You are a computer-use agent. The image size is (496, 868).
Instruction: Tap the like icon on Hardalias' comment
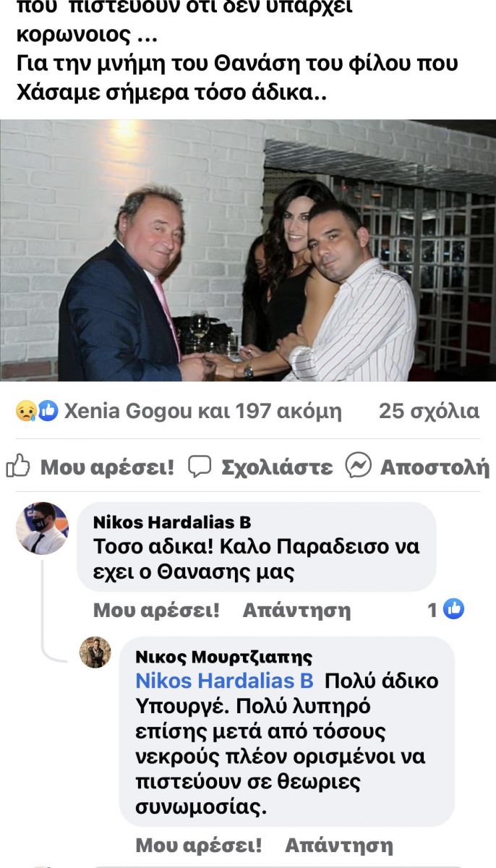453,610
